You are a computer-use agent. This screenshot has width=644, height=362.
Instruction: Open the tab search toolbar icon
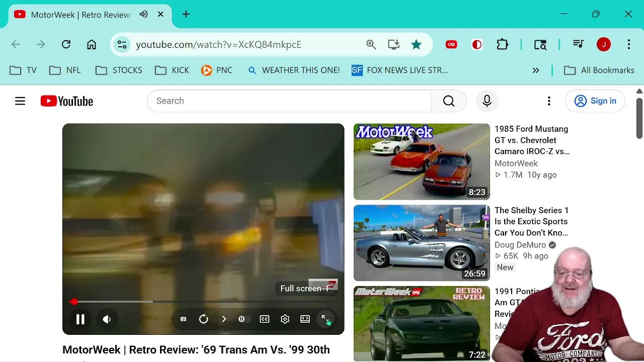(x=540, y=45)
